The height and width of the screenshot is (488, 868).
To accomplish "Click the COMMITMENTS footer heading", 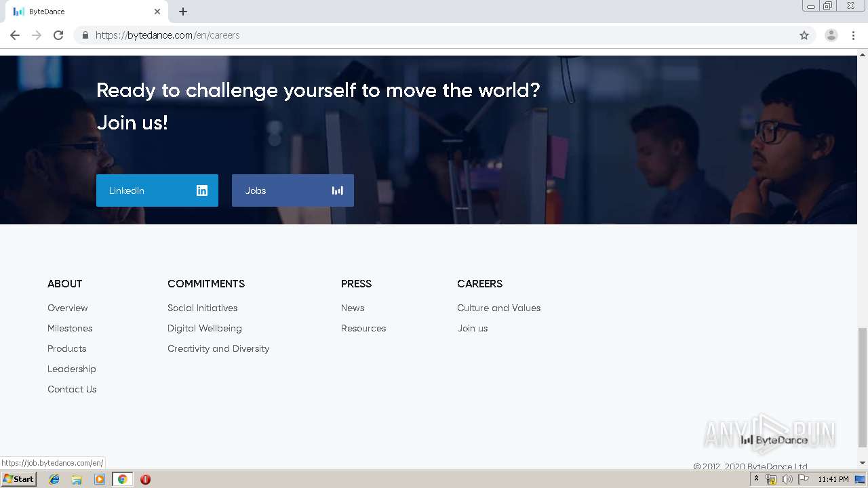I will click(206, 283).
